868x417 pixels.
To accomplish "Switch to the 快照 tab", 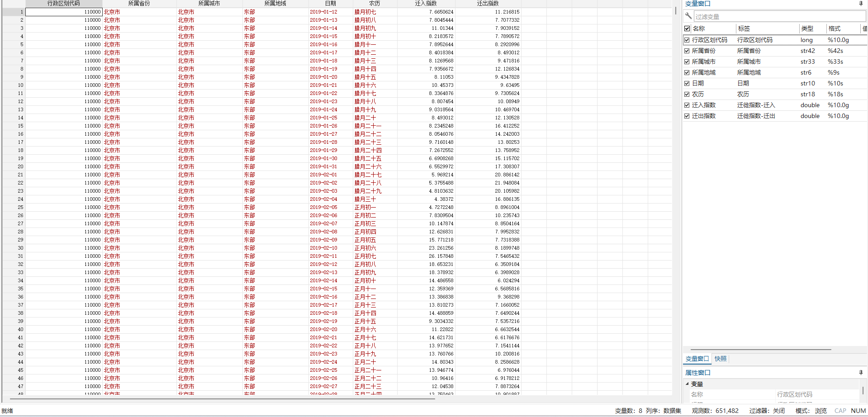I will [x=721, y=359].
